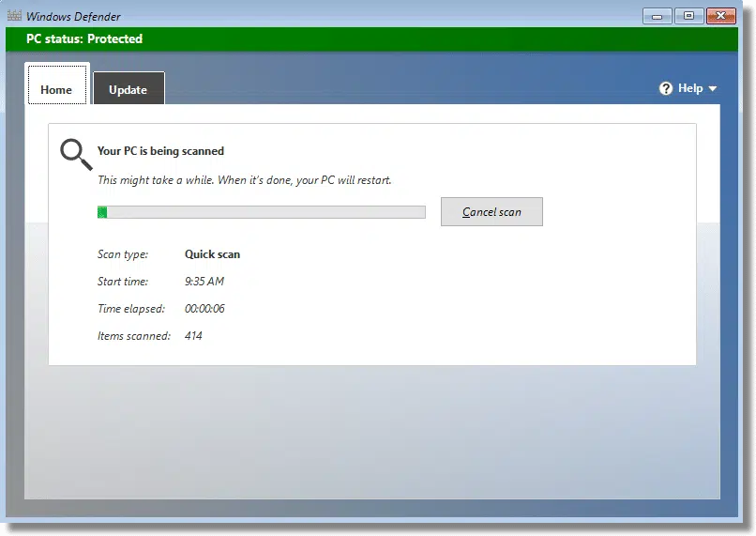Switch to the Home tab

click(57, 84)
